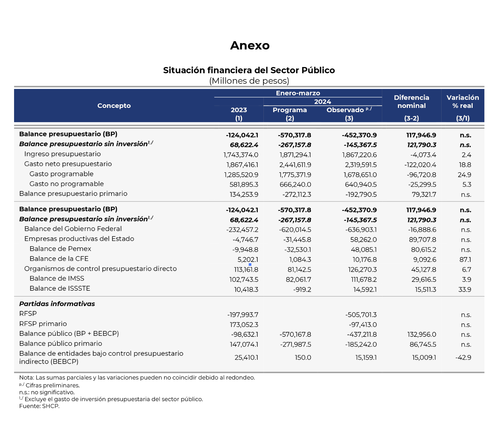Click the value 134,253.9
The height and width of the screenshot is (446, 504).
tap(244, 195)
